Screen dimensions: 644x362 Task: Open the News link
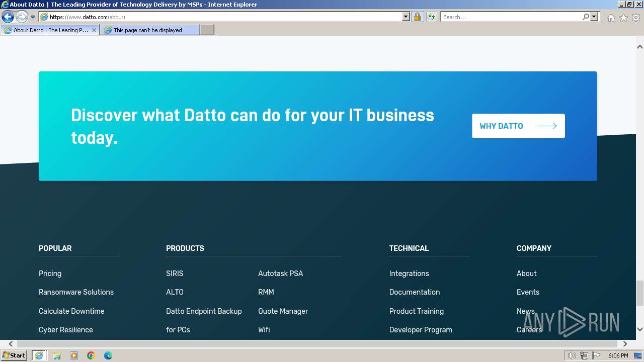[x=526, y=311]
